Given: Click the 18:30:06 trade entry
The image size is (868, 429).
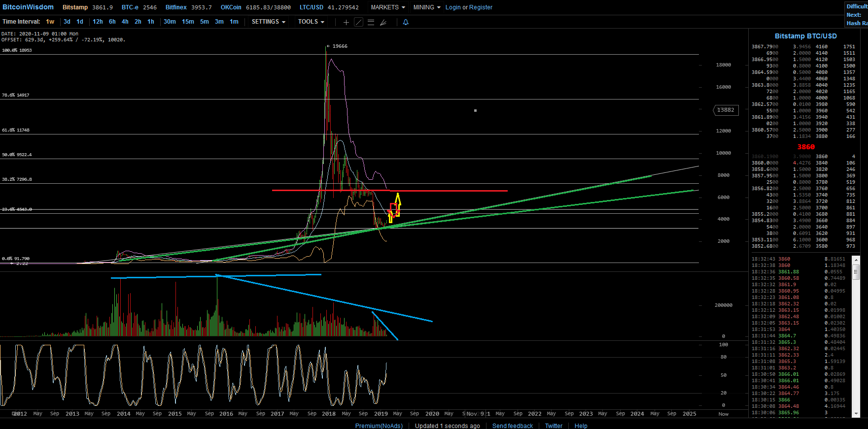Looking at the screenshot, I should tap(799, 413).
